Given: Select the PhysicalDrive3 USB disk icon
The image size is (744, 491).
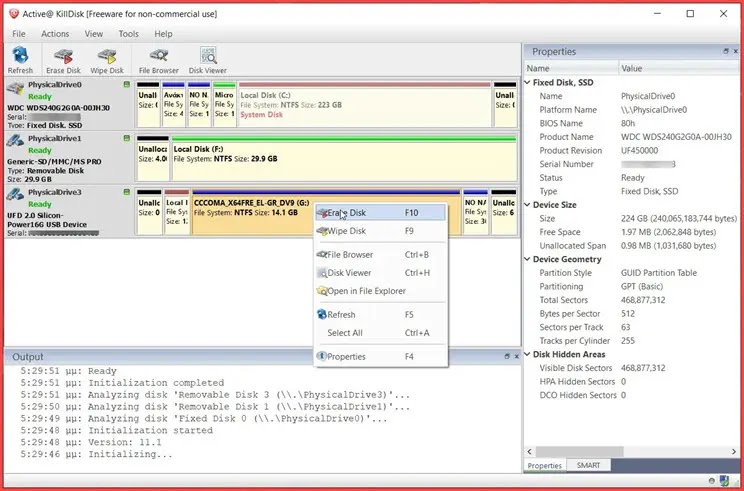Looking at the screenshot, I should pyautogui.click(x=15, y=195).
